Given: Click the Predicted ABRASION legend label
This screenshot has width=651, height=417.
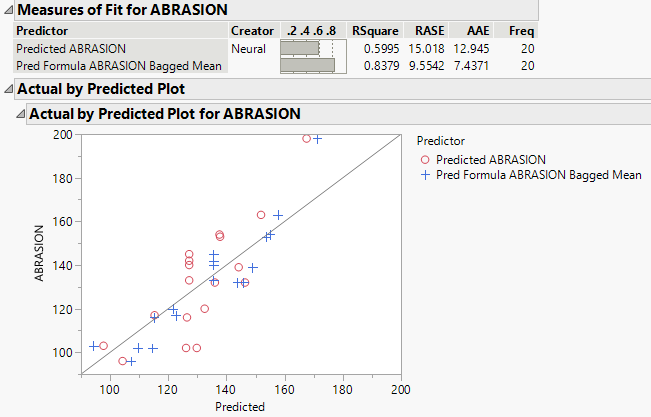Looking at the screenshot, I should coord(491,159).
